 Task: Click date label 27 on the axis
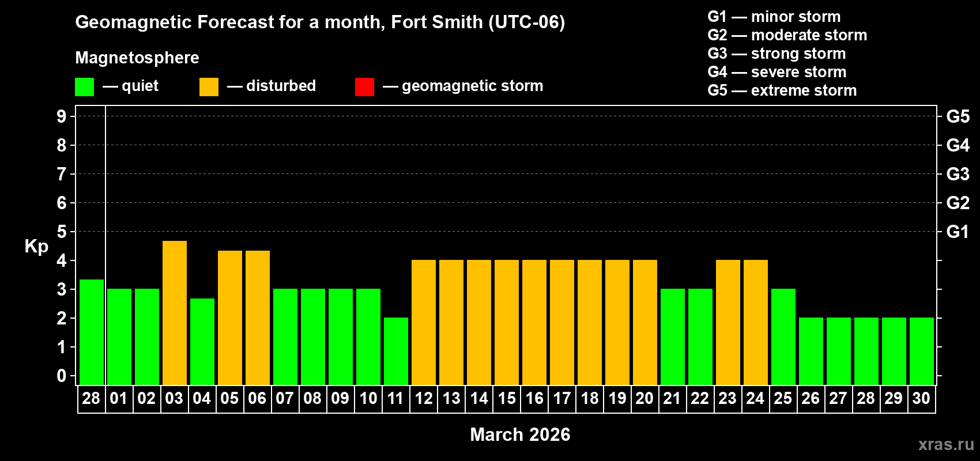pyautogui.click(x=838, y=398)
